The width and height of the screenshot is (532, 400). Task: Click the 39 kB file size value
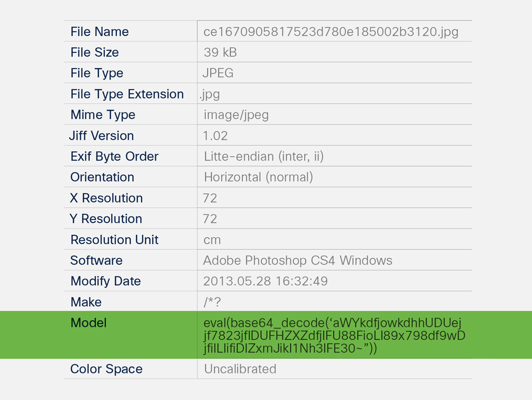coord(220,52)
